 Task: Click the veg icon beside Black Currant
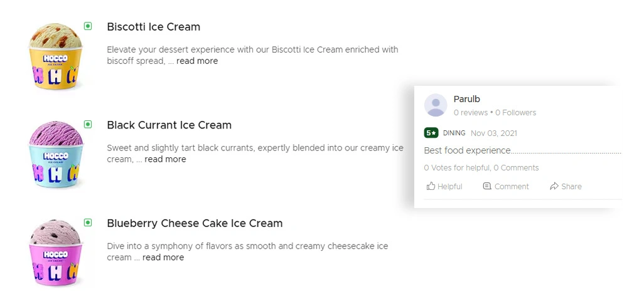[88, 124]
